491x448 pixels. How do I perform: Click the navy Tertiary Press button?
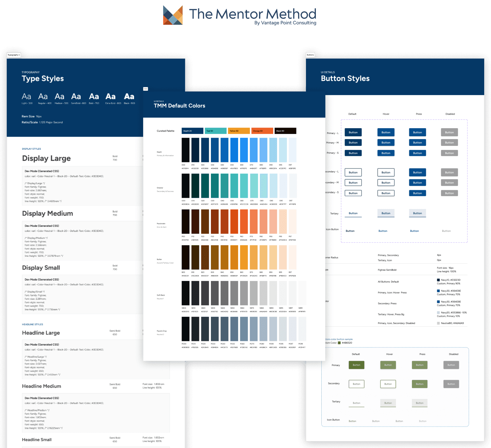tap(417, 213)
